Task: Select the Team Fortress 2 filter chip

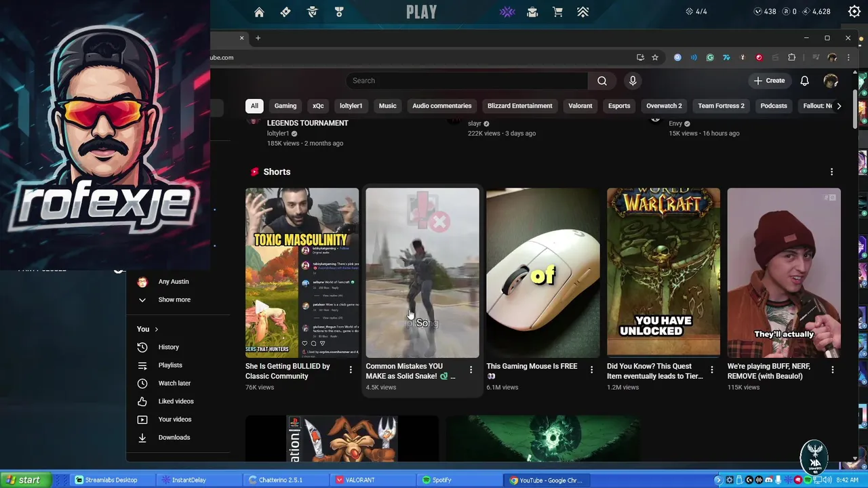Action: pos(721,106)
